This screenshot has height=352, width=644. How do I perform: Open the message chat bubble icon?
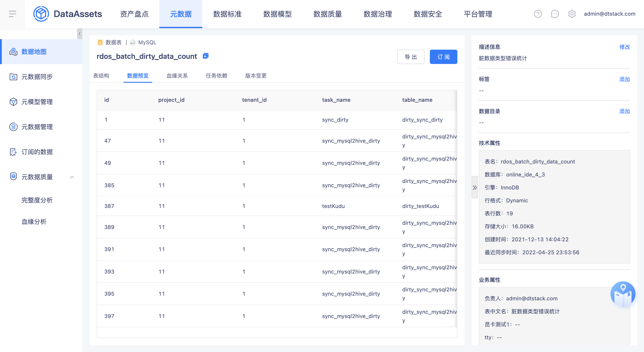[555, 14]
